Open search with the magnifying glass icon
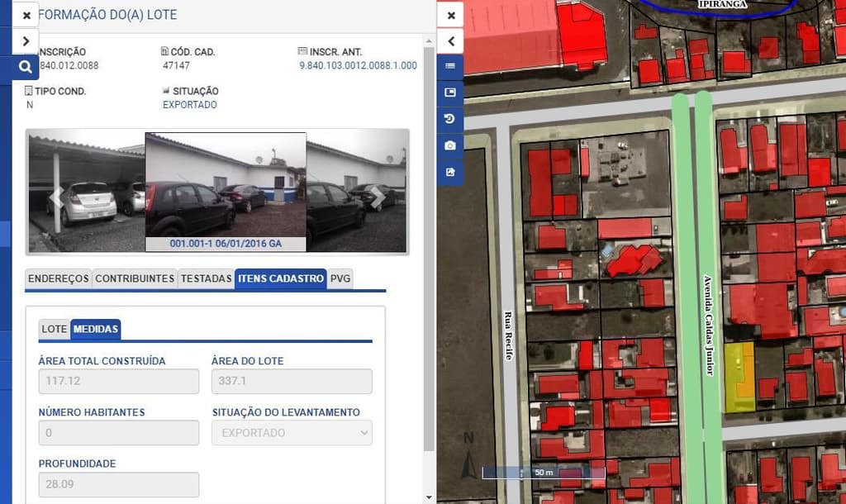Viewport: 846px width, 504px height. (x=26, y=67)
